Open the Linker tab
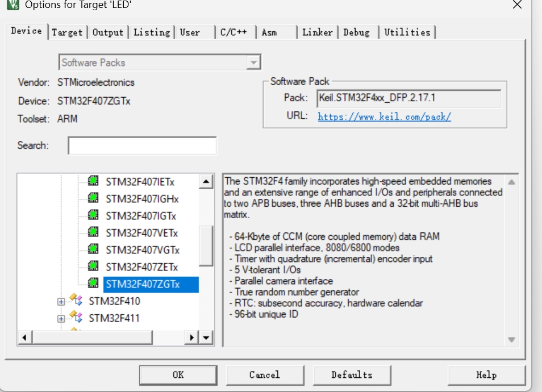The image size is (542, 392). tap(318, 32)
